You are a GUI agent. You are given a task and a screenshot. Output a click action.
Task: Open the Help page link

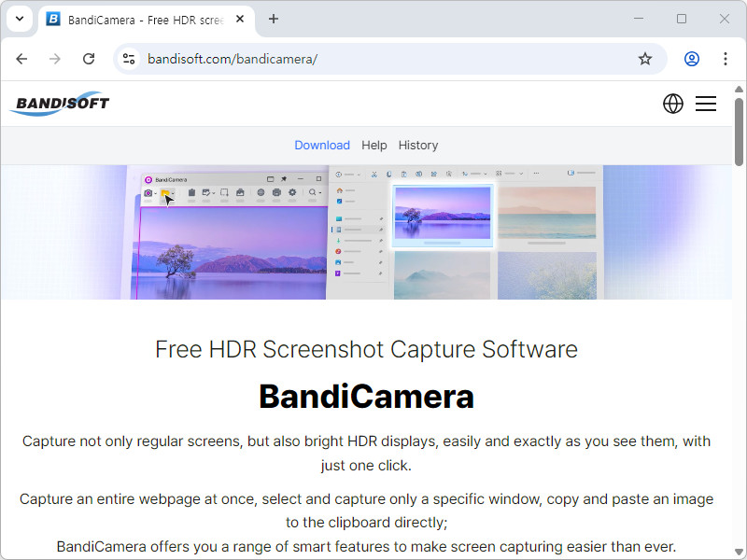(373, 145)
